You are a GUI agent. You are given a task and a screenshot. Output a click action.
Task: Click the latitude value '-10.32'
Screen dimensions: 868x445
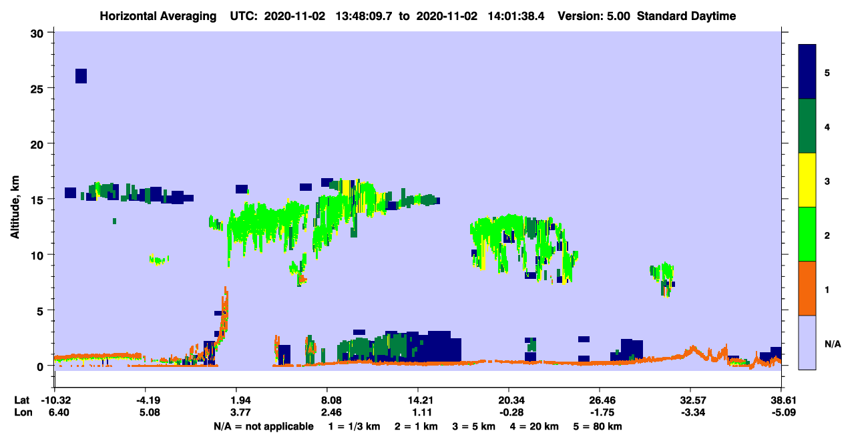(57, 400)
